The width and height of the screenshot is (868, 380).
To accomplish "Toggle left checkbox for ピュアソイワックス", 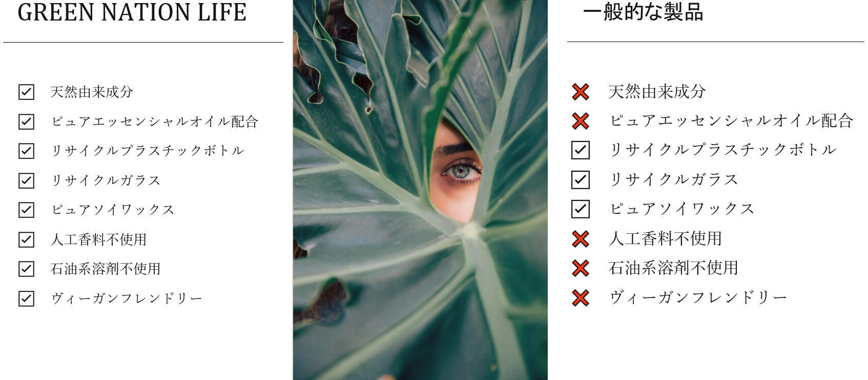I will [x=27, y=210].
